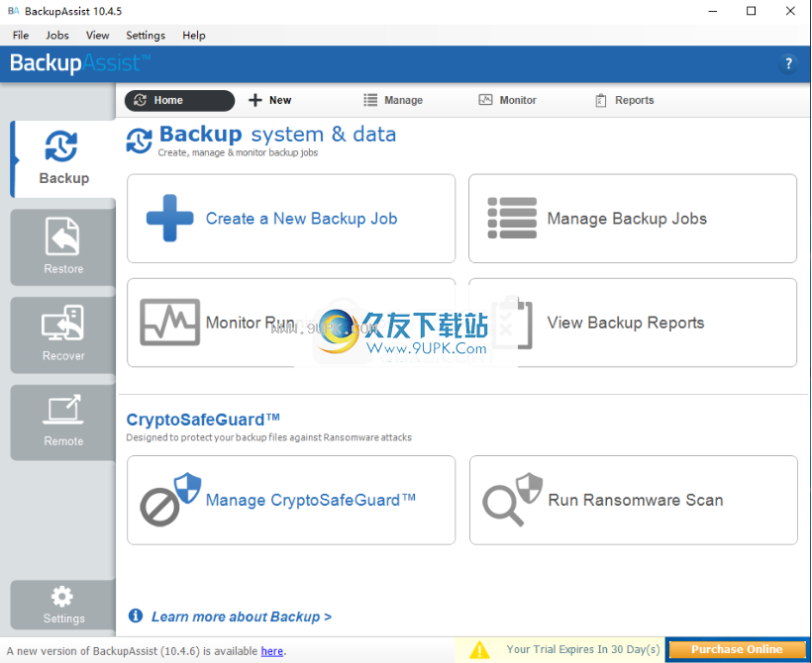The width and height of the screenshot is (812, 663).
Task: Click the blue help question mark icon
Action: [788, 63]
